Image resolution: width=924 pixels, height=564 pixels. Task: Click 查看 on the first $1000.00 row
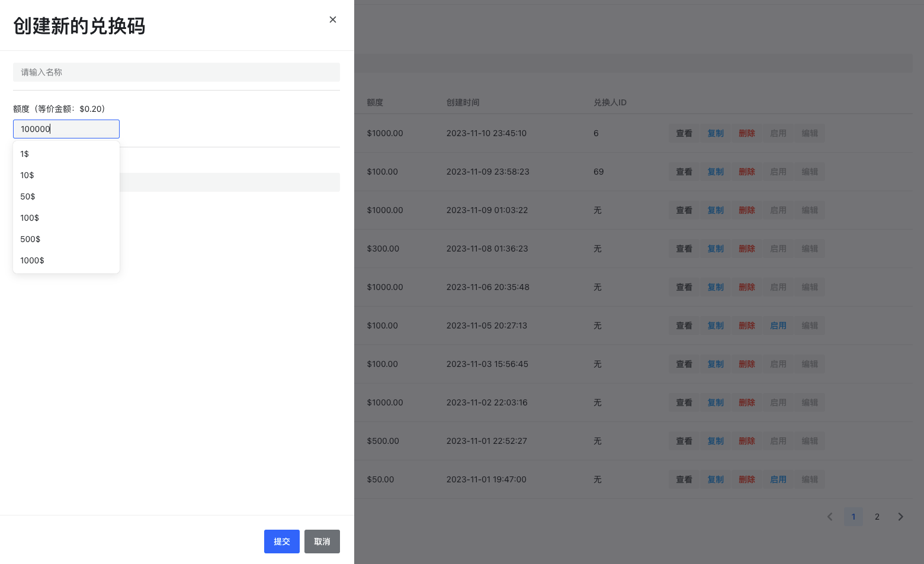coord(684,133)
